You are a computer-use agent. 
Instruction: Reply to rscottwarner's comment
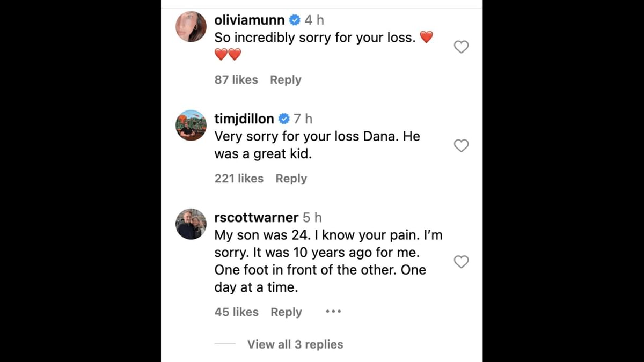pyautogui.click(x=286, y=312)
